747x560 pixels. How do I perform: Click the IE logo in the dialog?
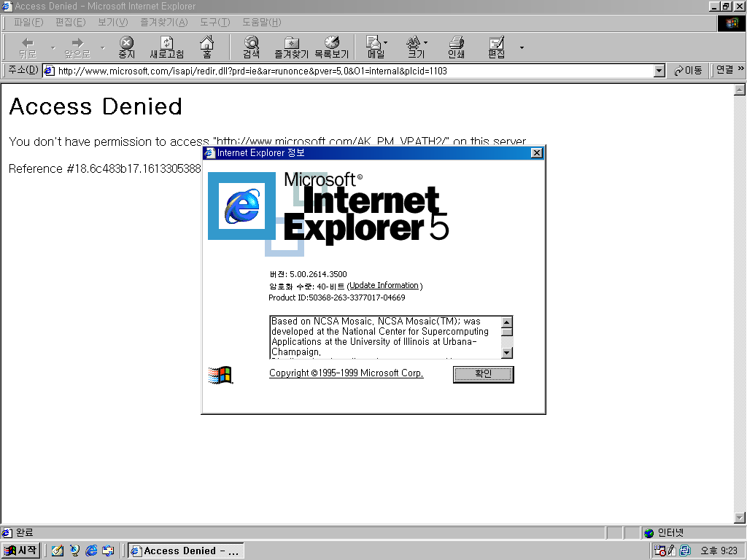coord(241,206)
